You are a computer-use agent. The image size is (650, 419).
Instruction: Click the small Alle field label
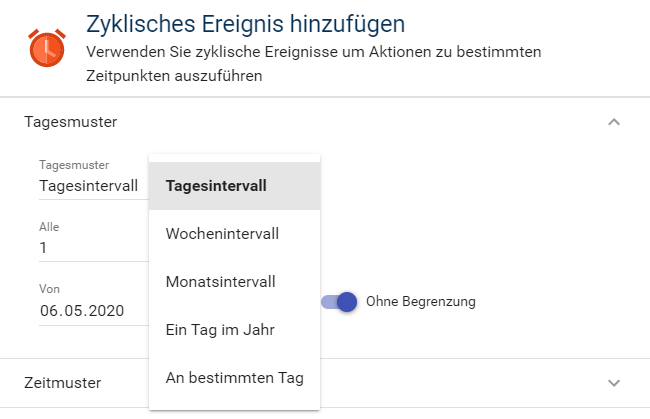coord(49,227)
